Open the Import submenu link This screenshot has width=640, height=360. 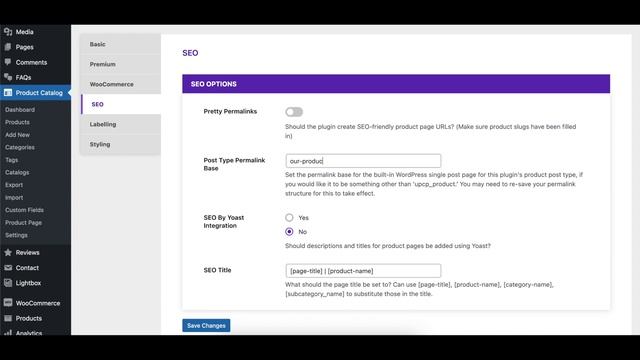(14, 197)
